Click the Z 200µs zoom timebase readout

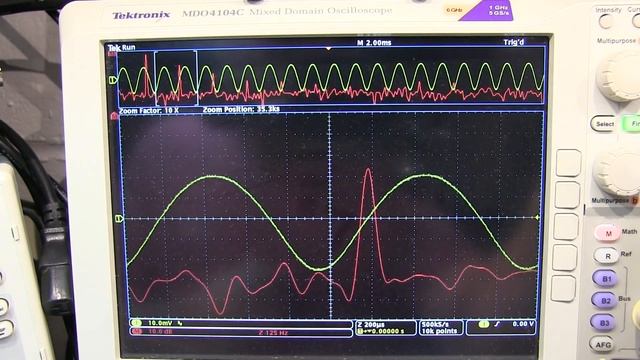tap(371, 324)
